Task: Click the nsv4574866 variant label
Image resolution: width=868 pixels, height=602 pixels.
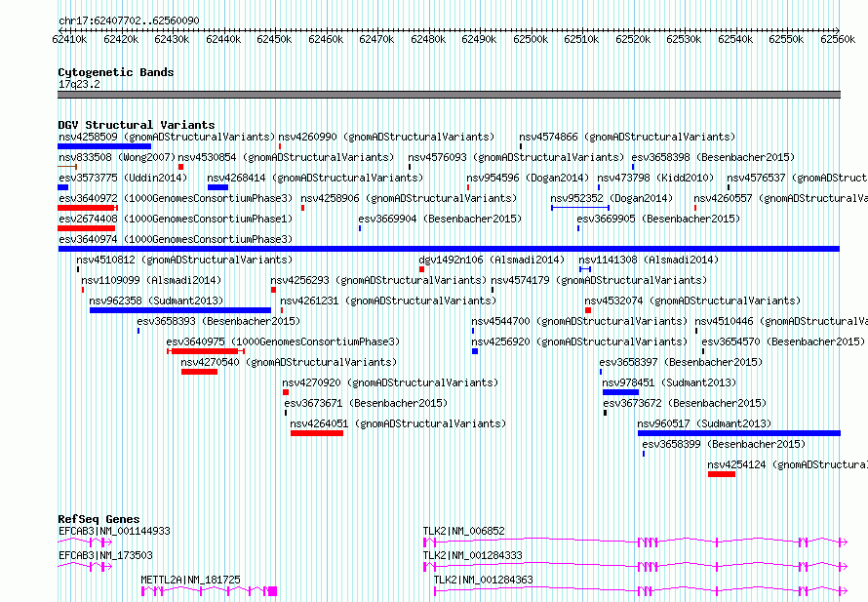Action: tap(627, 137)
